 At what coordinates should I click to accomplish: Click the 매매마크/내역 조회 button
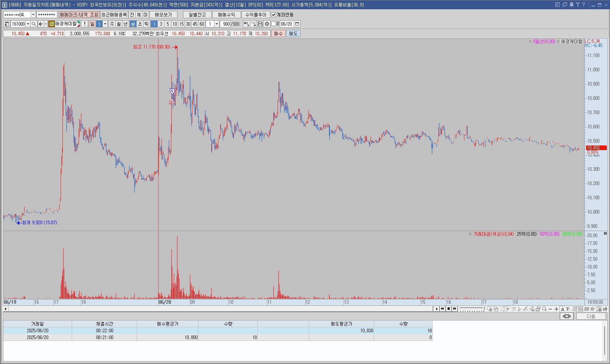click(x=79, y=15)
